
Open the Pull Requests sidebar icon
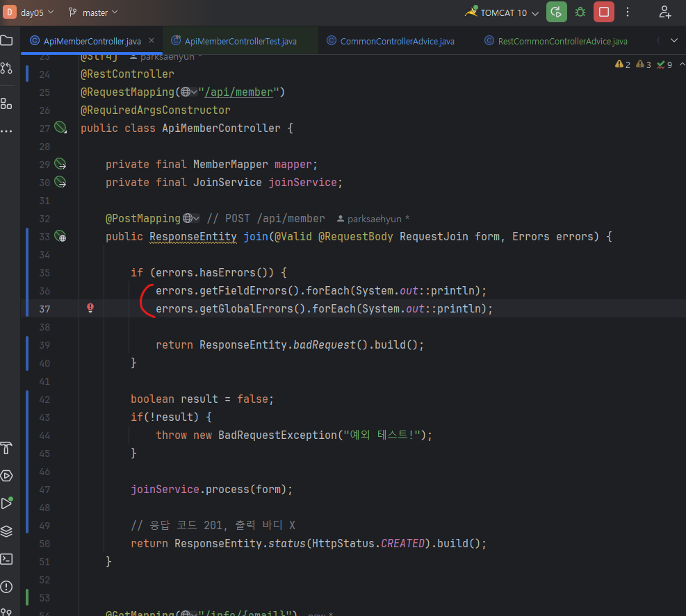6,68
